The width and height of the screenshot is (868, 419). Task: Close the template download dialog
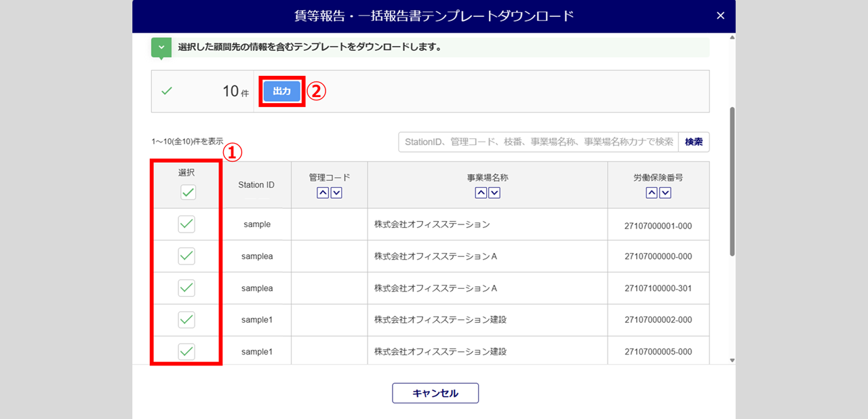tap(720, 16)
